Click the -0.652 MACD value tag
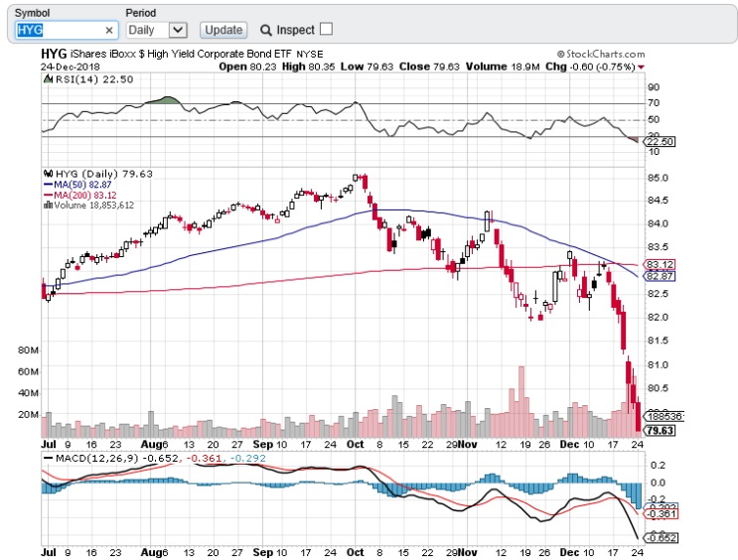738x560 pixels. click(661, 538)
